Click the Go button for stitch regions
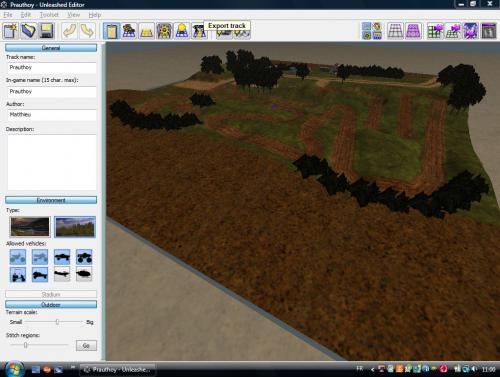 [x=86, y=345]
